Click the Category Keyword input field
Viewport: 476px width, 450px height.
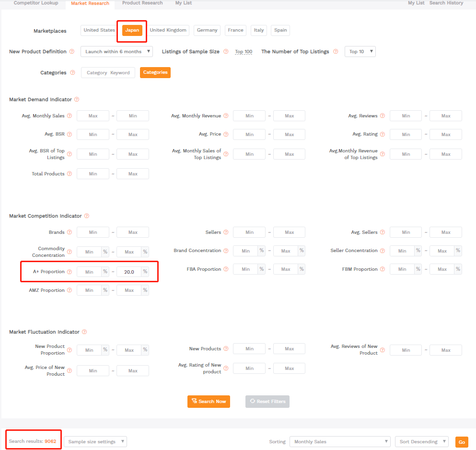[x=108, y=73]
